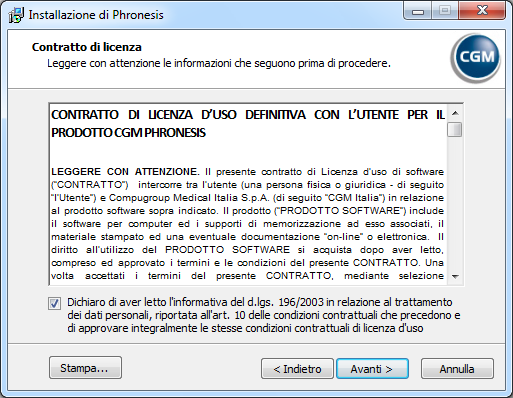Click the "Leggere con attenzione le informazioni" subtitle
The image size is (513, 398).
(219, 63)
